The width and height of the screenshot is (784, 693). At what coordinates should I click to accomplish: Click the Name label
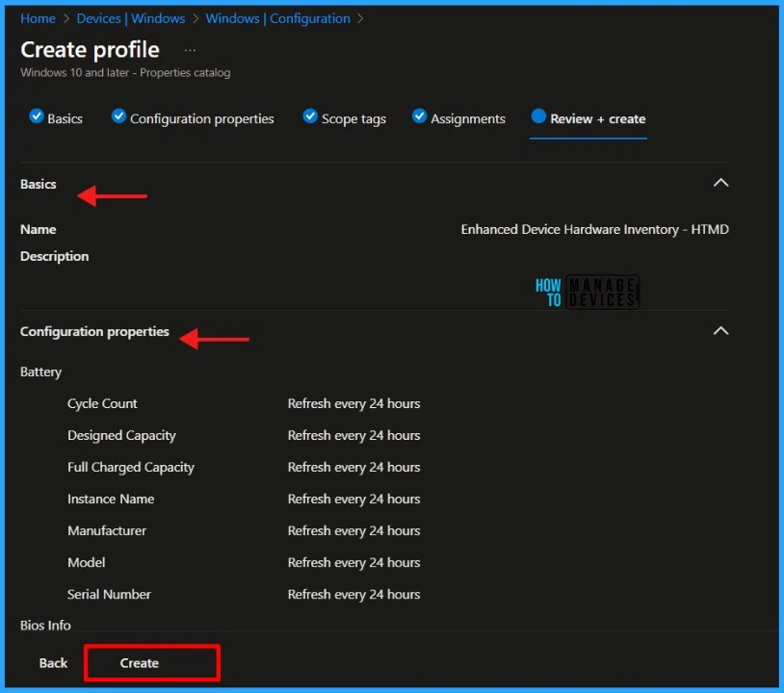[x=38, y=229]
